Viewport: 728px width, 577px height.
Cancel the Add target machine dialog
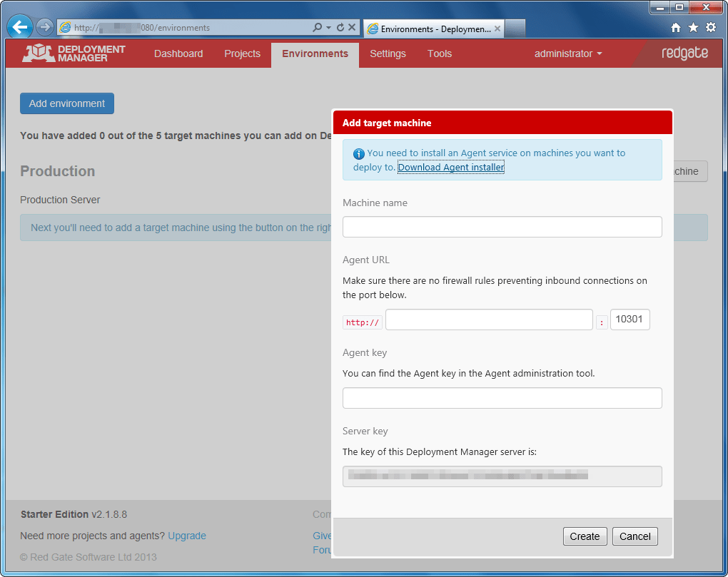pyautogui.click(x=635, y=536)
